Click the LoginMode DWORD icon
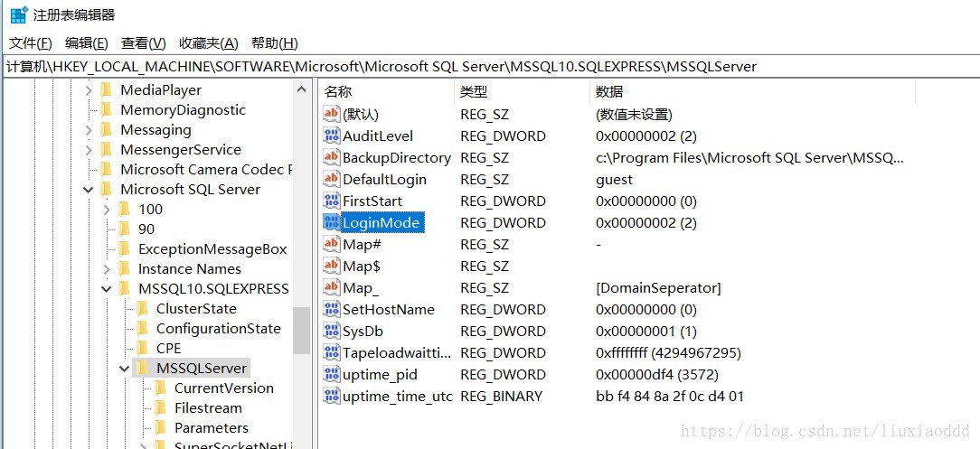The width and height of the screenshot is (980, 449). pyautogui.click(x=331, y=223)
